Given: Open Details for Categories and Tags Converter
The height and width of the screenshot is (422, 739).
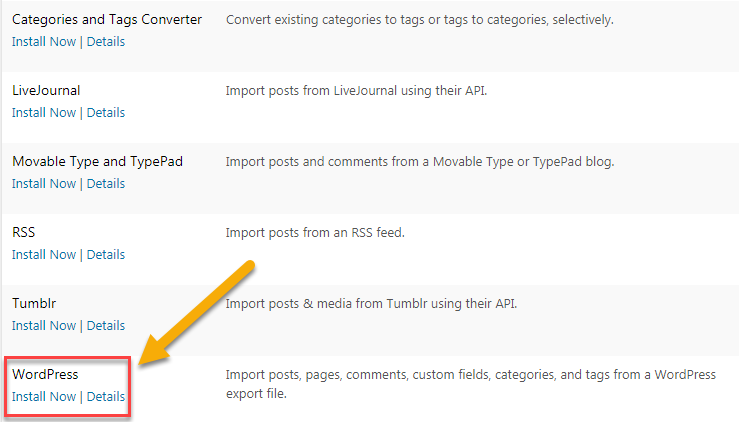Looking at the screenshot, I should pyautogui.click(x=106, y=42).
